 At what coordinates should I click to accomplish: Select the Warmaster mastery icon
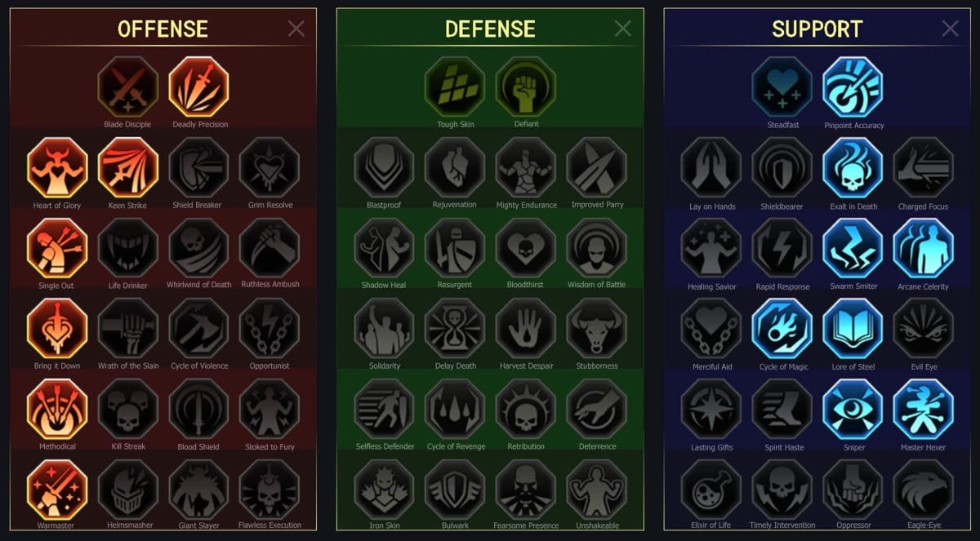point(57,490)
